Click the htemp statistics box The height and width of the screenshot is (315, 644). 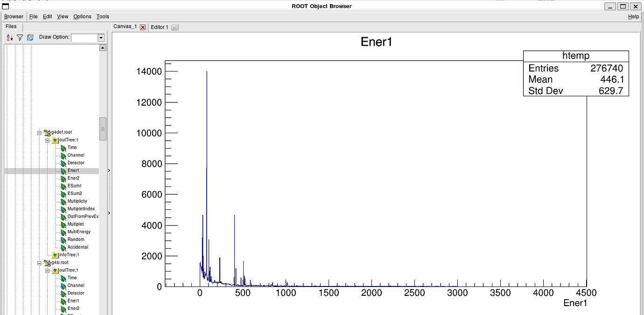[x=575, y=73]
